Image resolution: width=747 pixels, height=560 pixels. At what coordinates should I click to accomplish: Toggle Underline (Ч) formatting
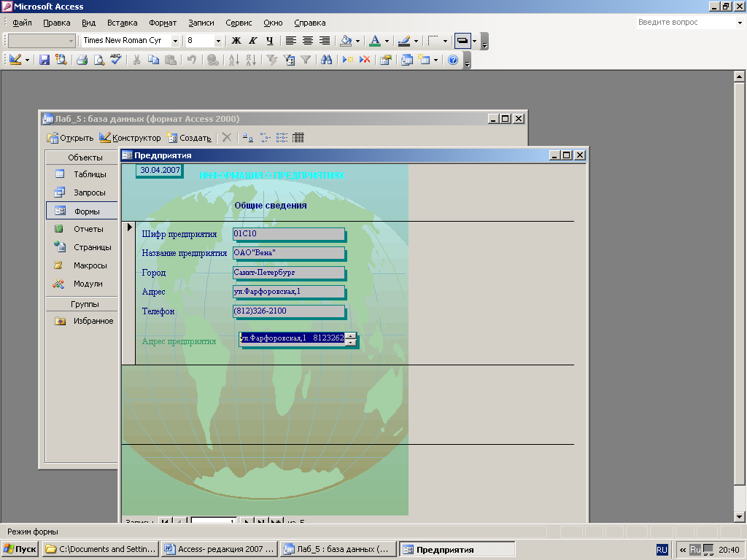pos(270,41)
